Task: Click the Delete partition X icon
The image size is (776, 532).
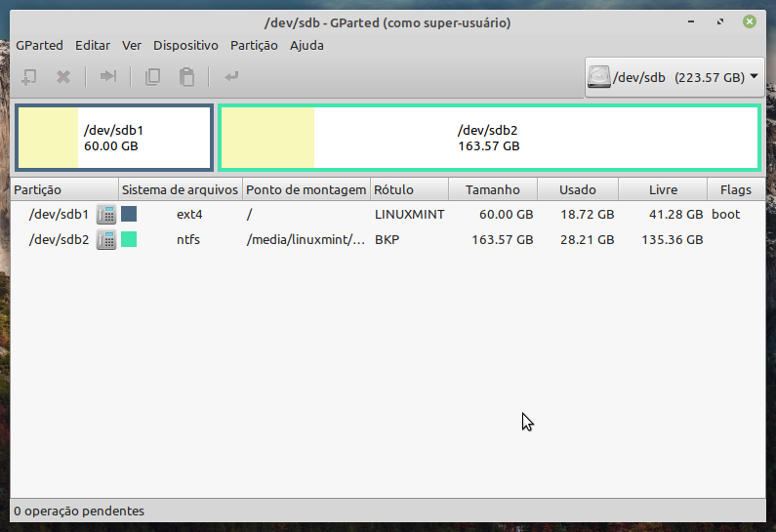Action: [63, 77]
